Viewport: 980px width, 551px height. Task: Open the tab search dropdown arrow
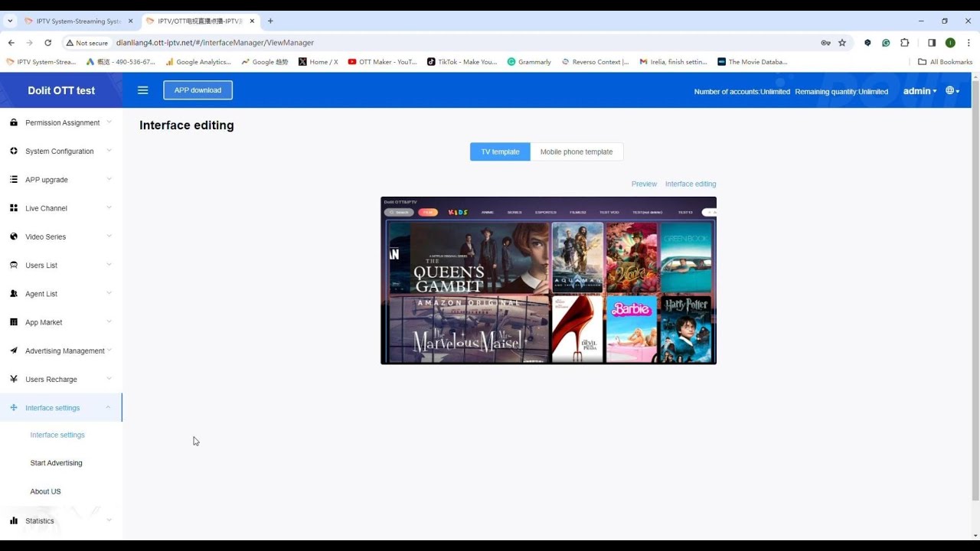pyautogui.click(x=10, y=21)
